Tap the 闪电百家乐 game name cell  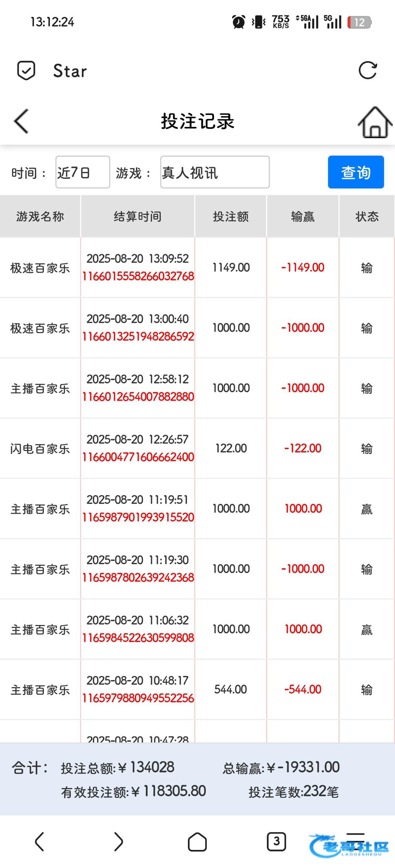40,449
